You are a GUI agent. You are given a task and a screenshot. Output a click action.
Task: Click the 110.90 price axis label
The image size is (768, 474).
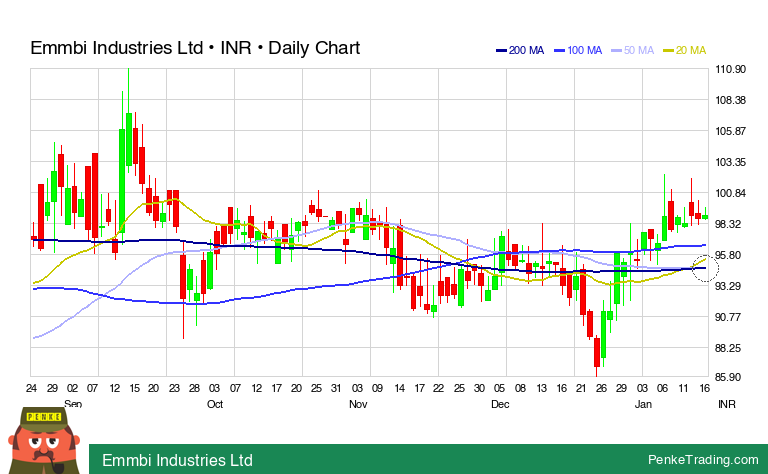coord(730,69)
